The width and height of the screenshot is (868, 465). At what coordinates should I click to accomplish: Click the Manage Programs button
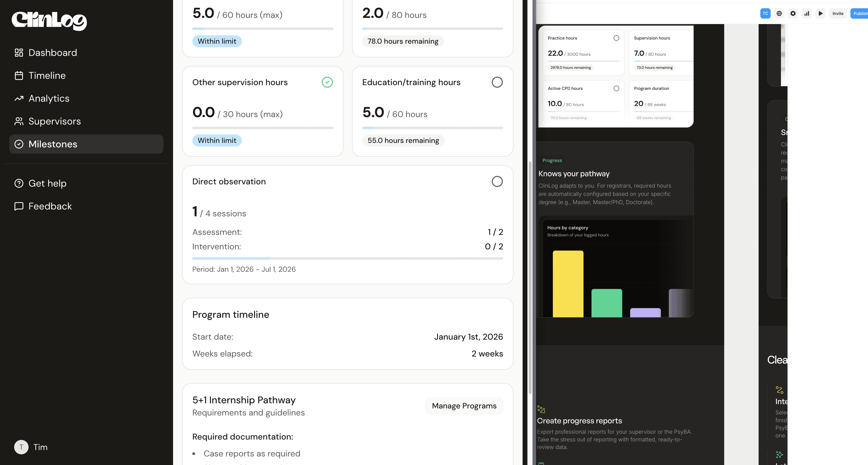(x=464, y=406)
